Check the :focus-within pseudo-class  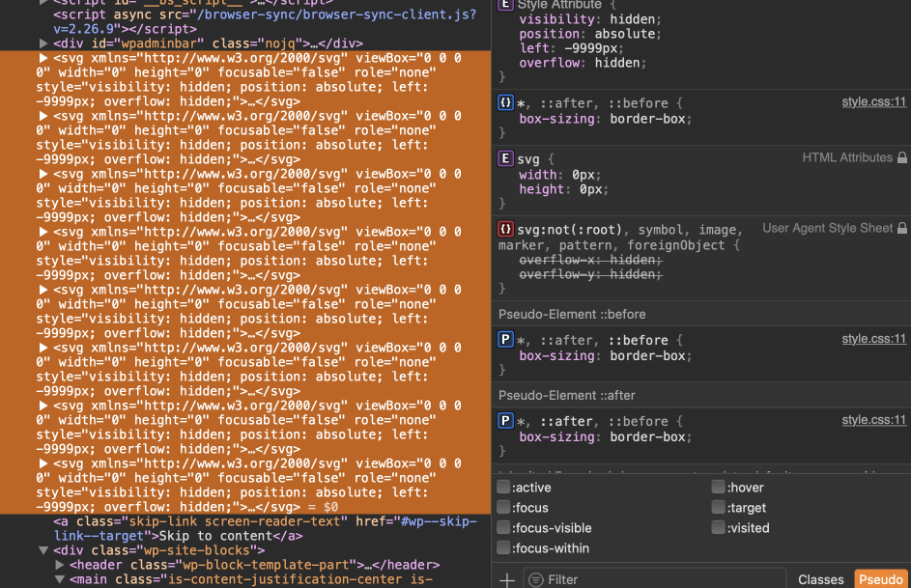pos(502,547)
